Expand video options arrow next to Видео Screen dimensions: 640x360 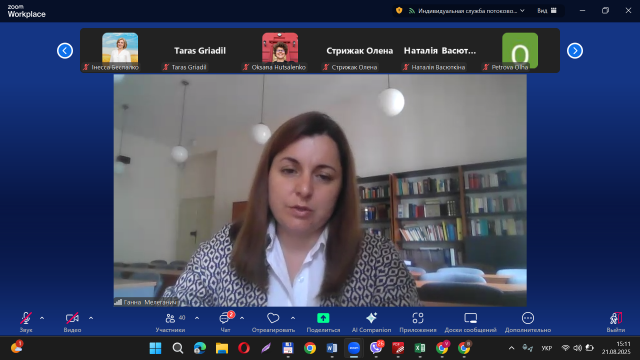pos(91,318)
